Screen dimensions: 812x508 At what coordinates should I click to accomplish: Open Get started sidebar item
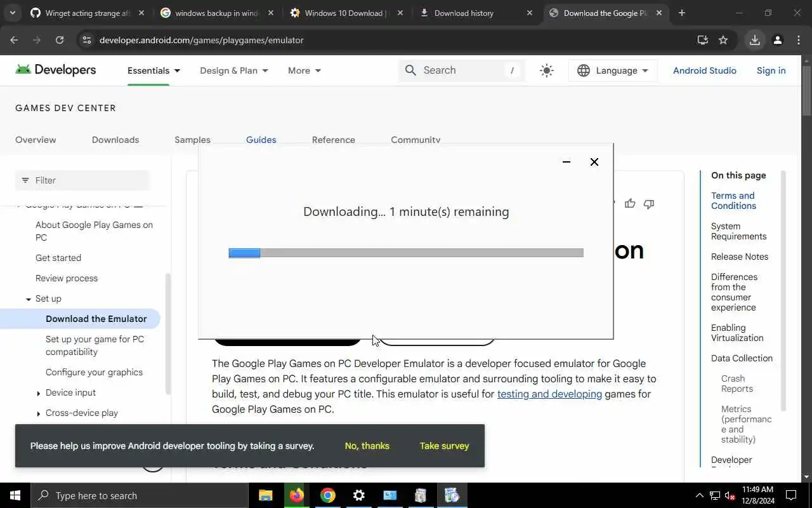[58, 258]
